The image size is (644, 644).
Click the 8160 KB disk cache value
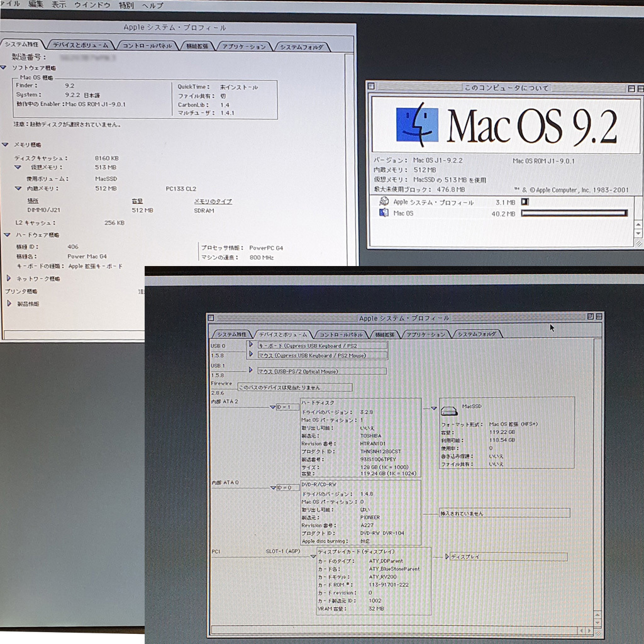point(107,158)
